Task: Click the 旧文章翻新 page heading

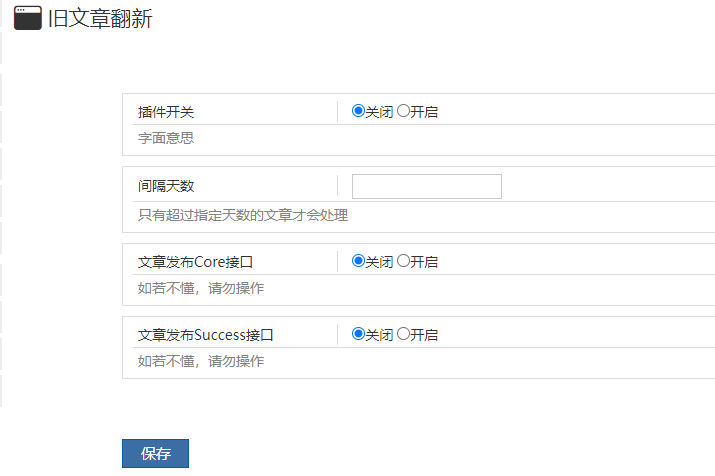Action: [x=100, y=18]
